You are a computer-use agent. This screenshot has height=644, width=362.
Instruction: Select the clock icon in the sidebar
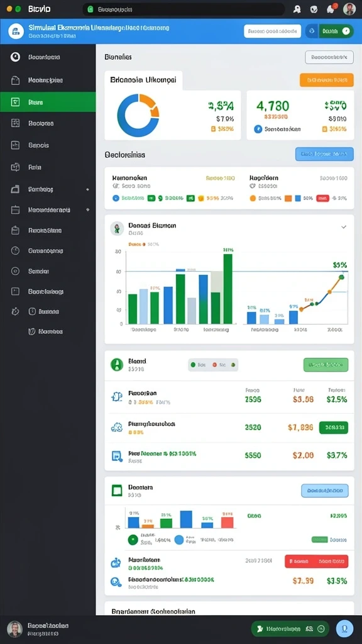pyautogui.click(x=15, y=250)
